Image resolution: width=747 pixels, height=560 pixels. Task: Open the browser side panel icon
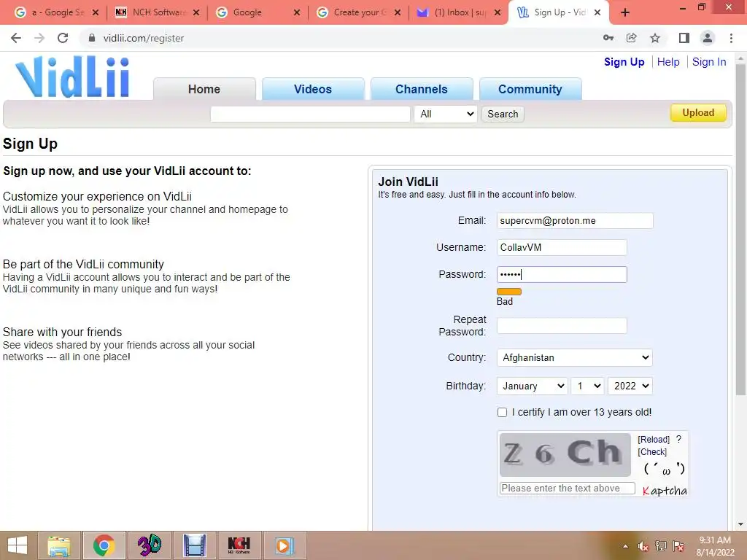(684, 38)
